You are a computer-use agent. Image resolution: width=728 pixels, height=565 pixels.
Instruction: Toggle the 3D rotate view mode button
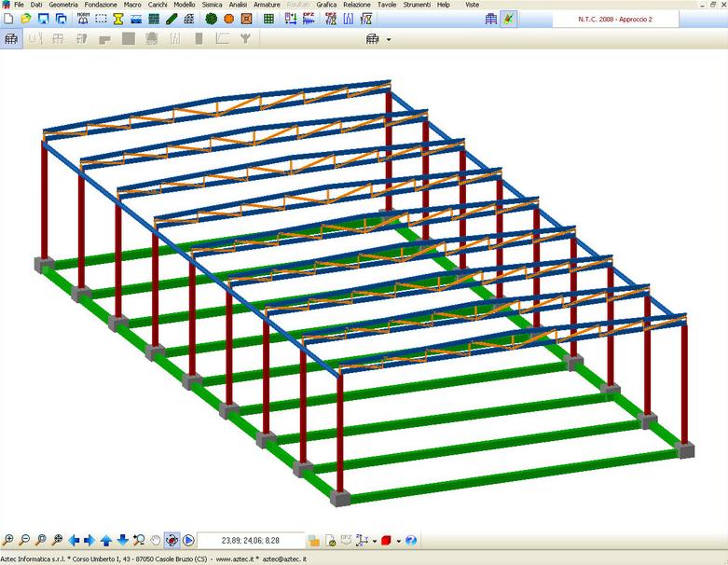click(172, 540)
